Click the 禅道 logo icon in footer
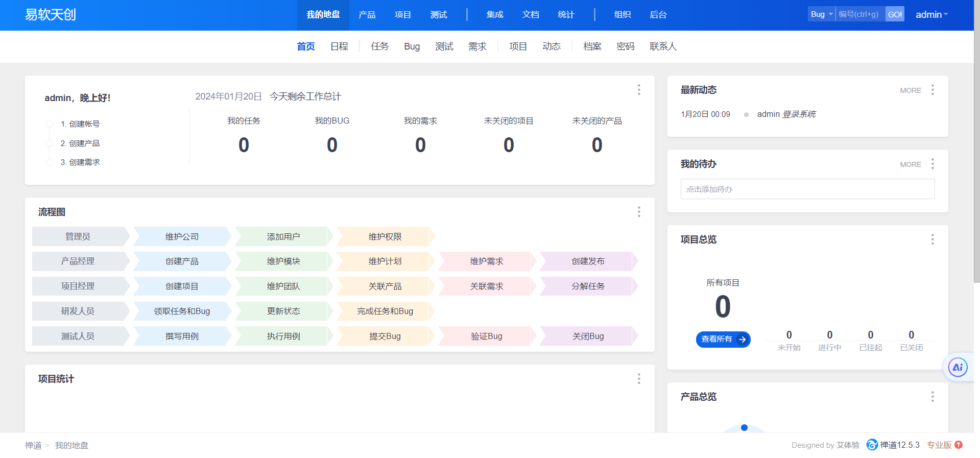The image size is (980, 458). pos(872,445)
